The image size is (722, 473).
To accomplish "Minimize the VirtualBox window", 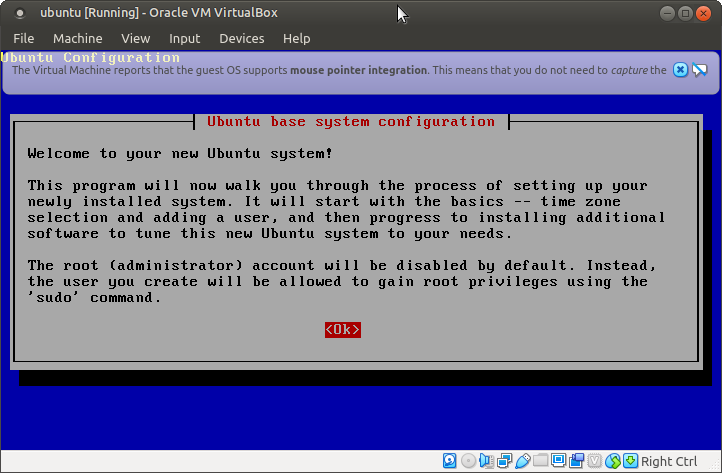I will (x=667, y=13).
